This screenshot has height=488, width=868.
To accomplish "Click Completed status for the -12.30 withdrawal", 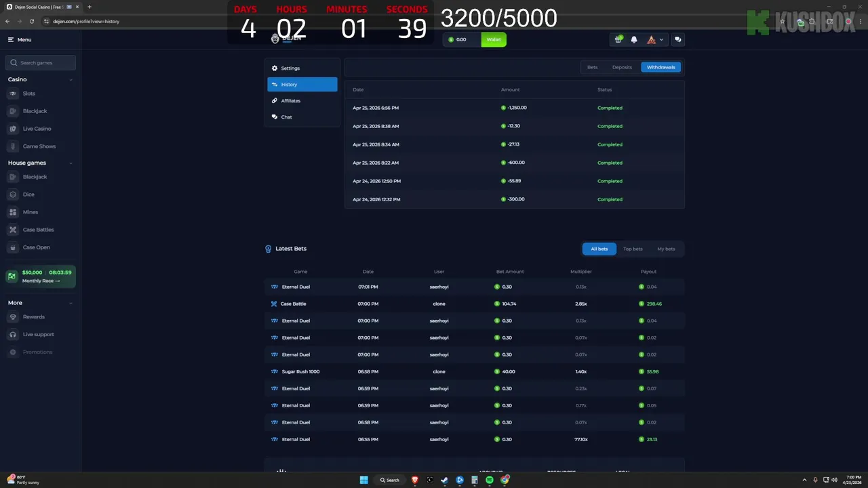I will click(610, 126).
